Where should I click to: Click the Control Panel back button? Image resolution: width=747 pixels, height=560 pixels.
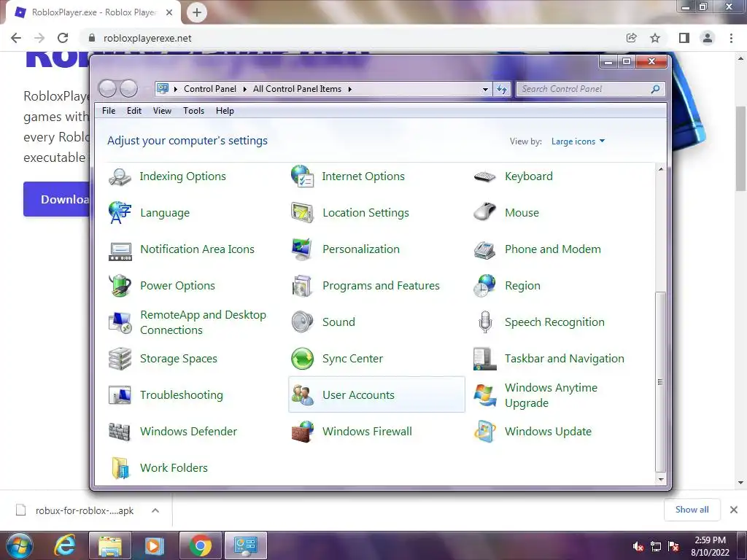pyautogui.click(x=108, y=88)
